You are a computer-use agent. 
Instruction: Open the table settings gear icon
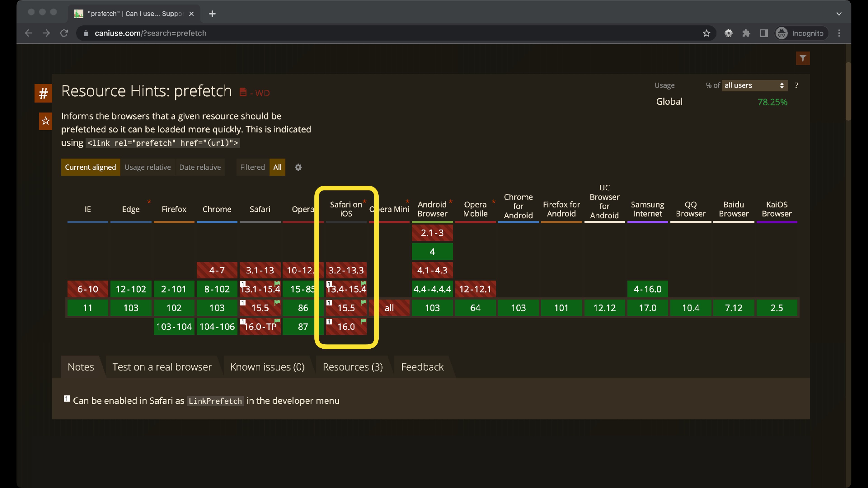coord(298,167)
